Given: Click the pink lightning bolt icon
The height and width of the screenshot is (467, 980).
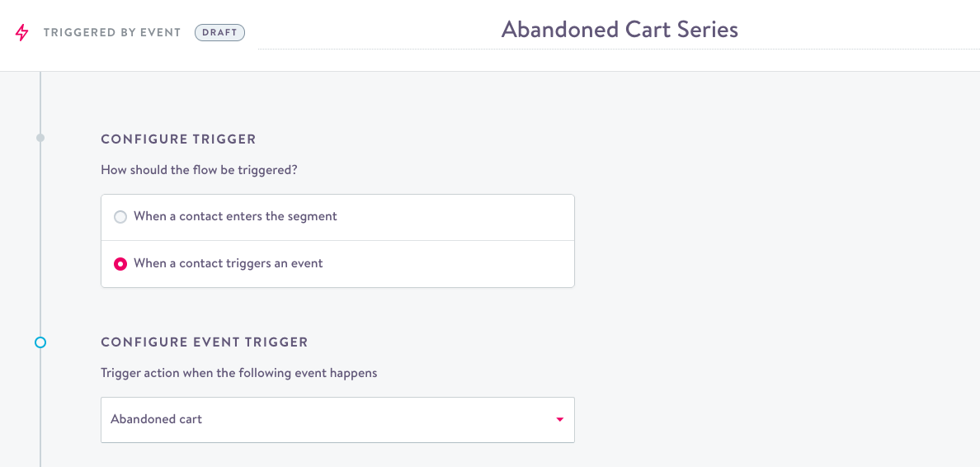Looking at the screenshot, I should click(x=22, y=33).
